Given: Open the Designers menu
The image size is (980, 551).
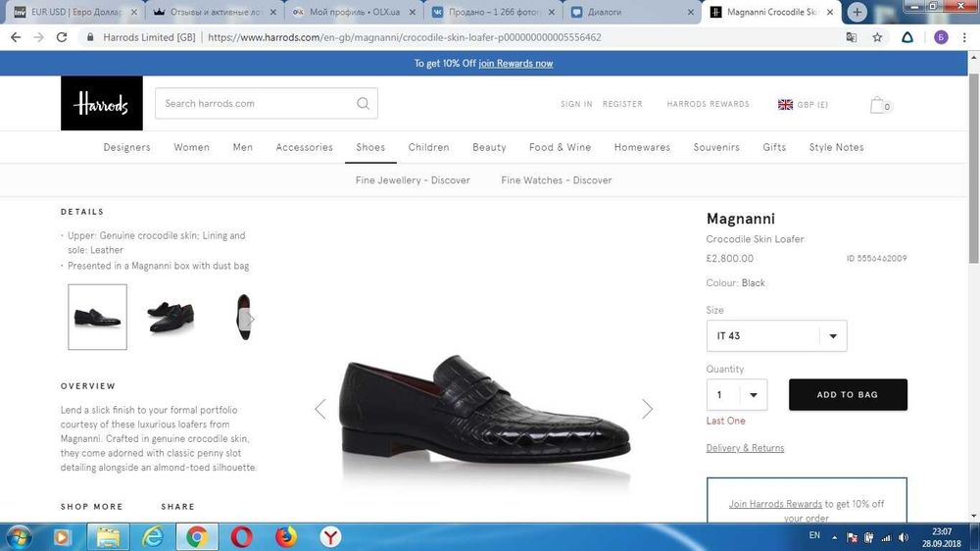Looking at the screenshot, I should click(x=126, y=147).
